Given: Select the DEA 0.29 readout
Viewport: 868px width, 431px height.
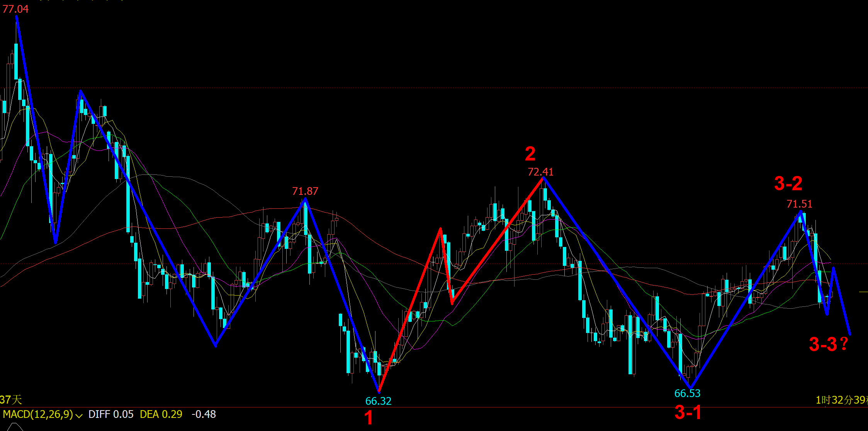Looking at the screenshot, I should 161,414.
